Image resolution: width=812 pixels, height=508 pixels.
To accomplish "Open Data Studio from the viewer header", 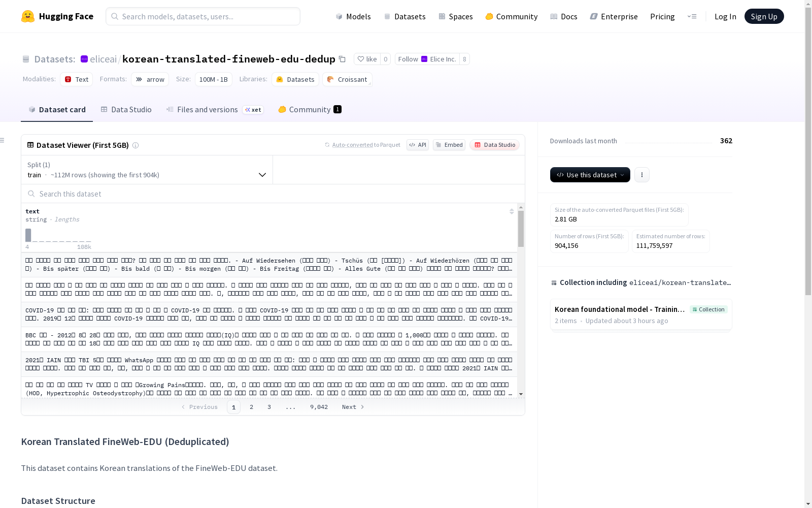I will [x=495, y=145].
